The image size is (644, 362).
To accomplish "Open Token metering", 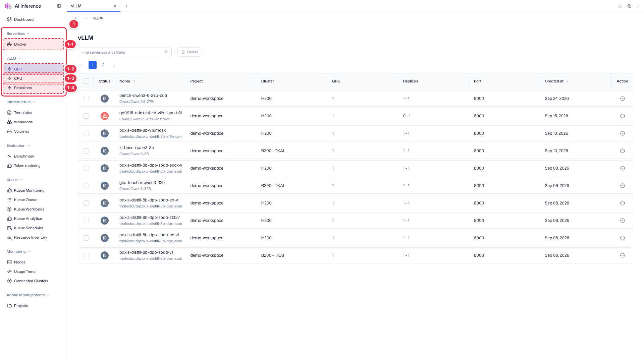I will pos(33,166).
